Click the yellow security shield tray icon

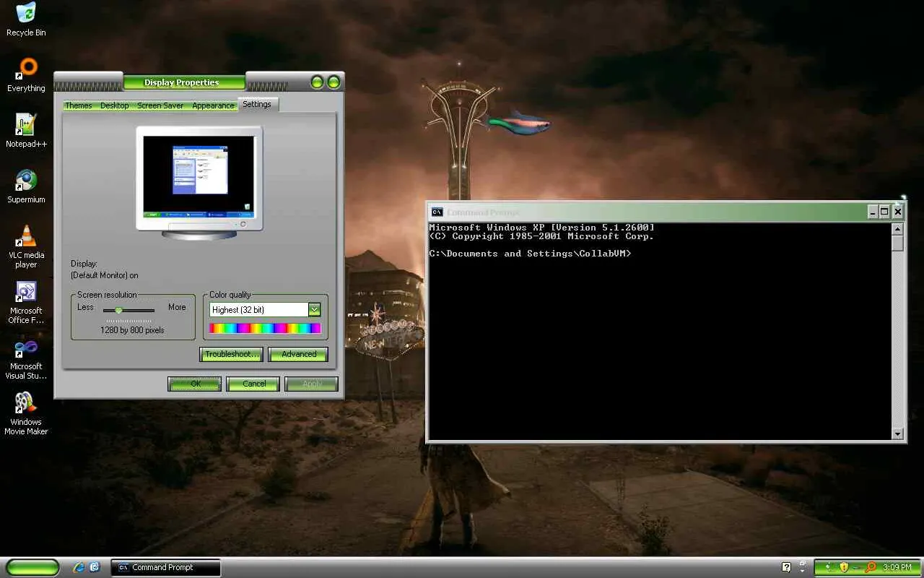click(844, 567)
